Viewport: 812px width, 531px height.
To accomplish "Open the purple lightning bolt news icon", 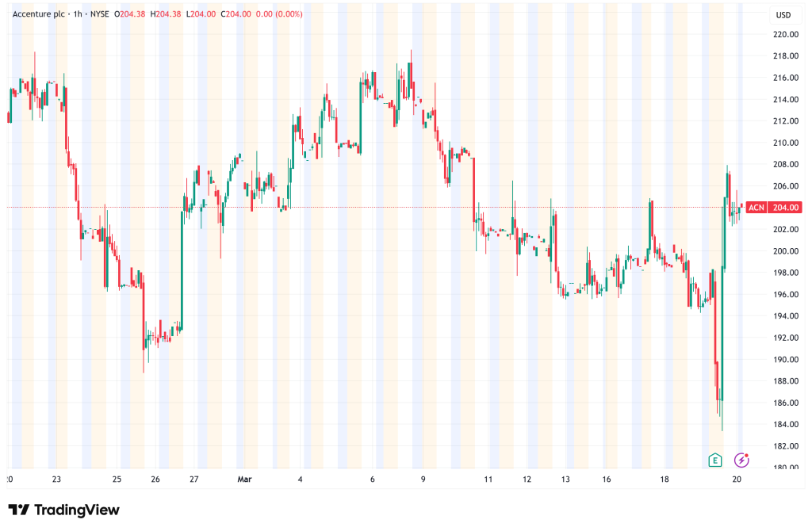I will (x=741, y=460).
